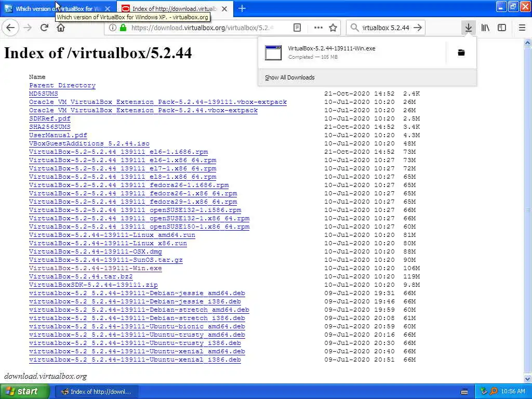Switch to 'Which version of VirtualBox' tab
532x399 pixels.
tap(58, 9)
